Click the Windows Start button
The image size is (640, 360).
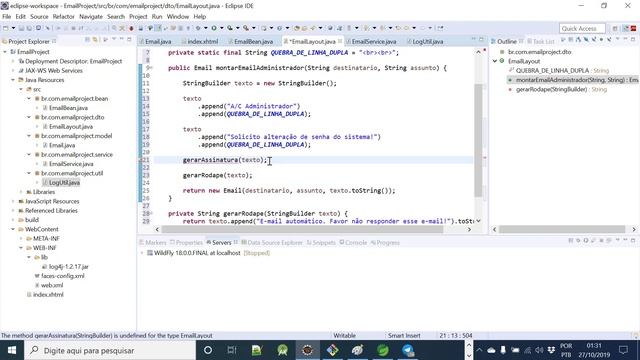(12, 350)
